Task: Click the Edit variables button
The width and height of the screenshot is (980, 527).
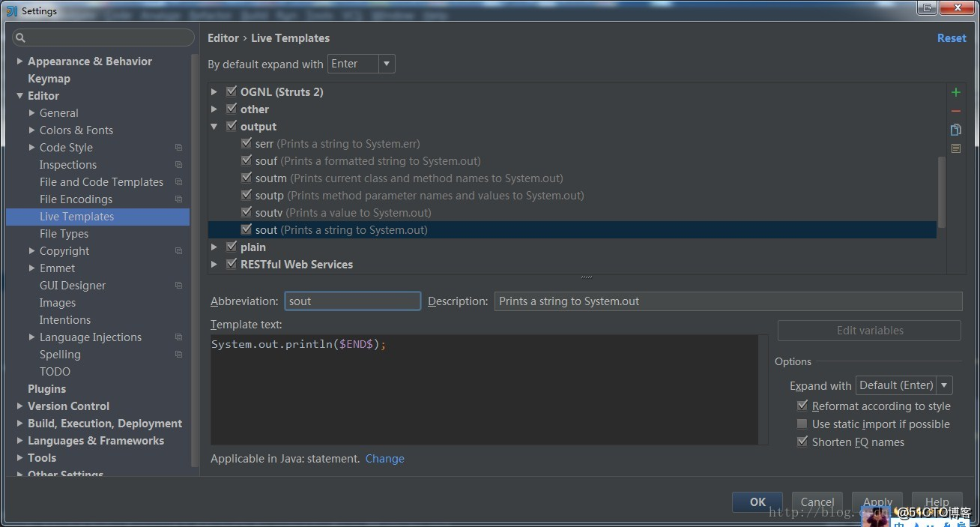Action: pyautogui.click(x=869, y=331)
